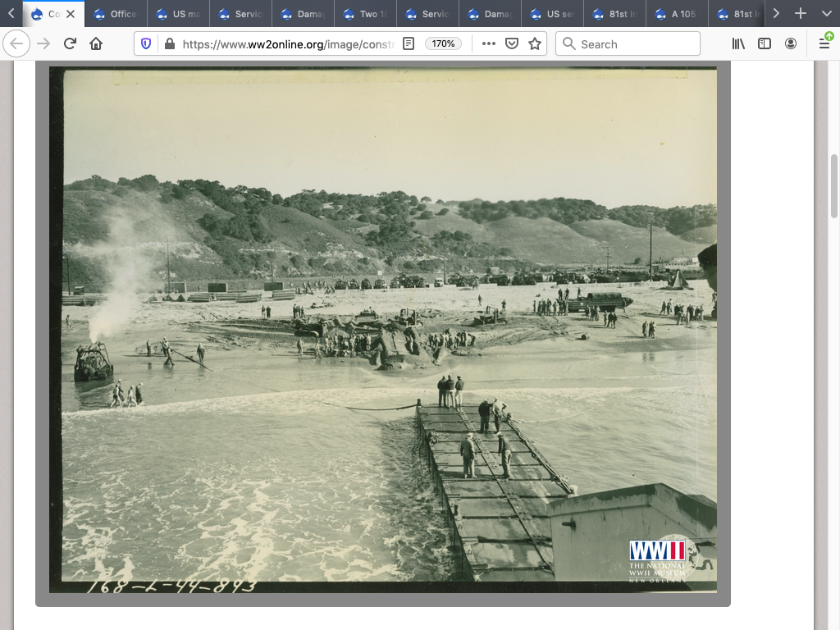Open tracking protection shield icon
The height and width of the screenshot is (630, 840).
tap(146, 43)
